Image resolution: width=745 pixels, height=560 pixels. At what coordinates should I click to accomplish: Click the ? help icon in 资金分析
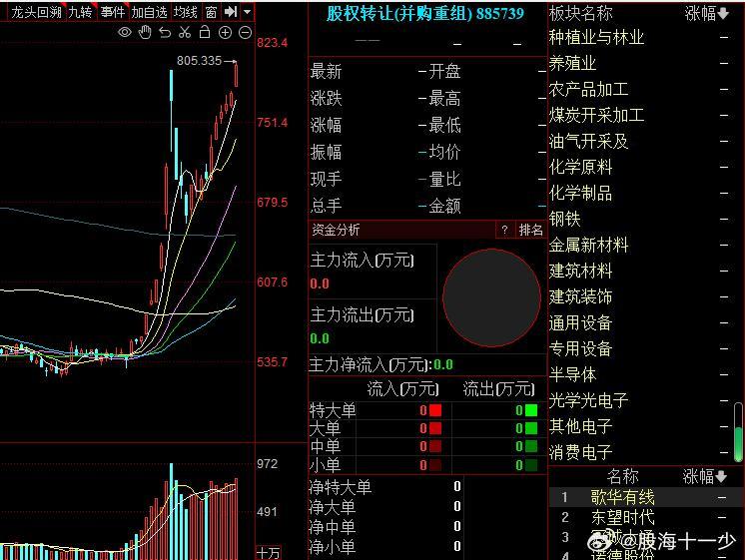pyautogui.click(x=504, y=230)
